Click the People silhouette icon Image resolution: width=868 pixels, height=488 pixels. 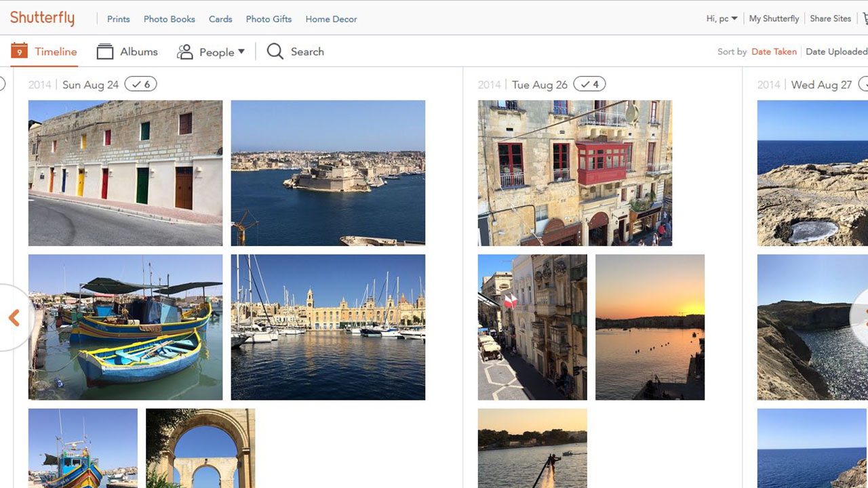(185, 52)
